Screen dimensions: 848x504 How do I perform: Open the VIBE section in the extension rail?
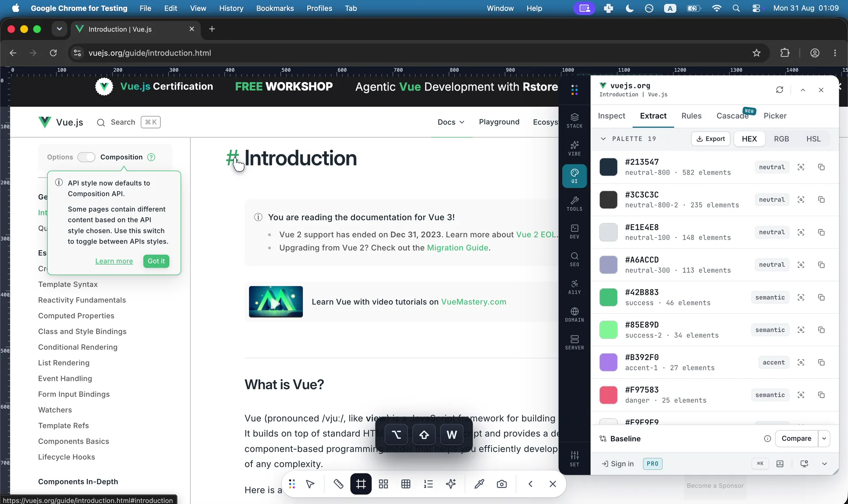(574, 148)
